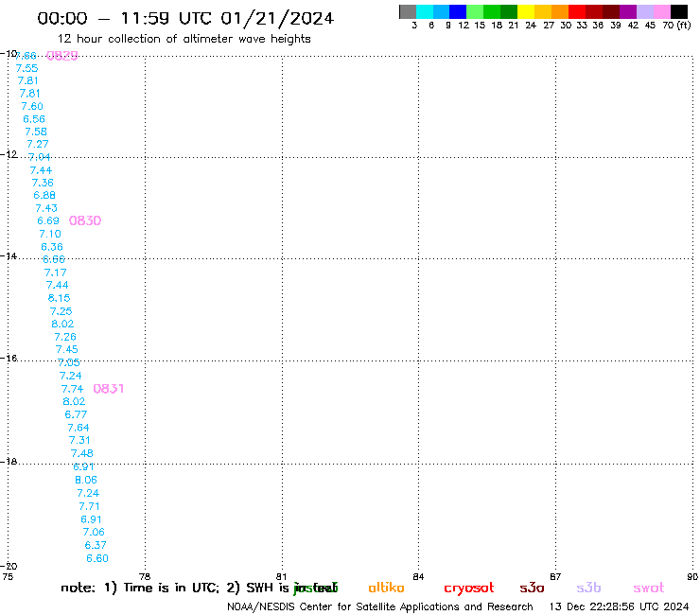Click the longitude axis label "78"

(x=145, y=576)
